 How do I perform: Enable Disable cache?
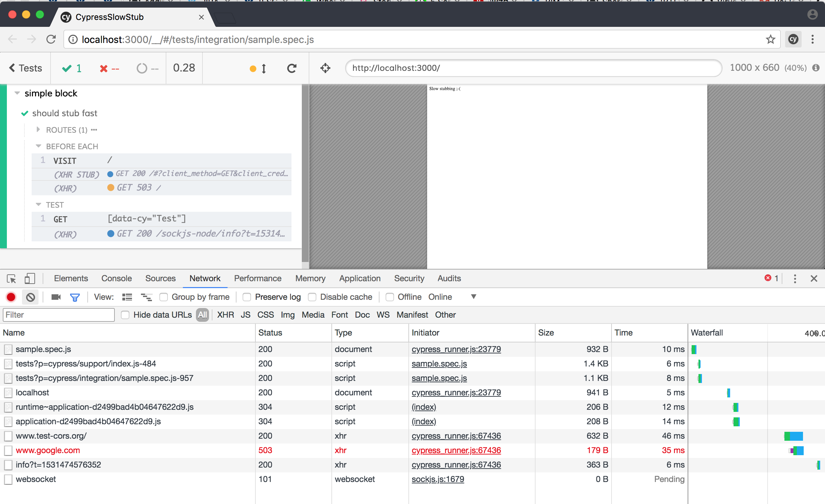pyautogui.click(x=312, y=297)
